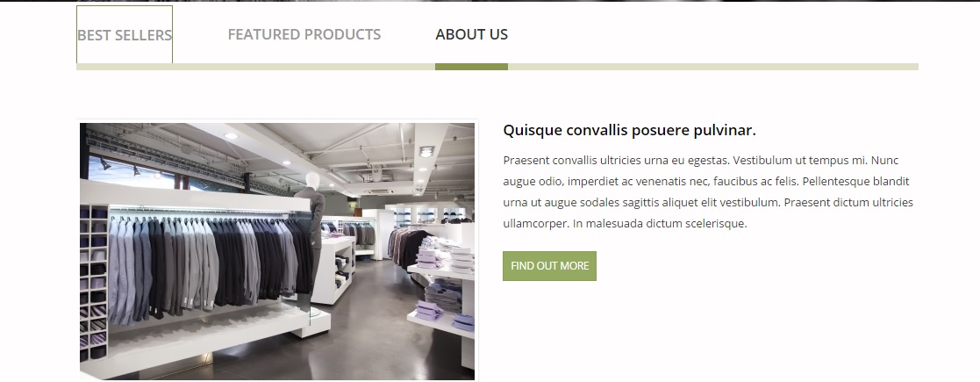The width and height of the screenshot is (980, 382).
Task: Click the paragraph beginning 'Praesent convallis ultricies'
Action: point(708,191)
